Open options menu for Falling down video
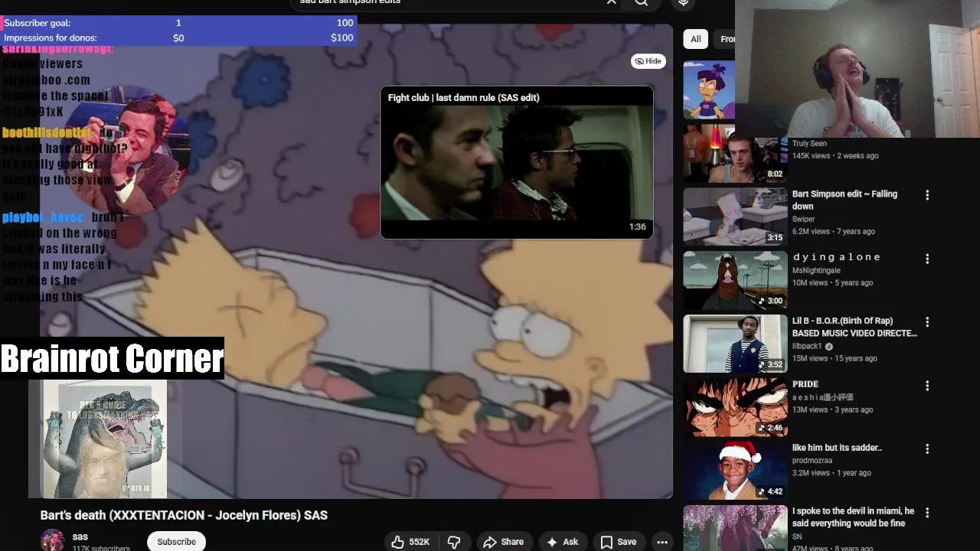 [927, 195]
